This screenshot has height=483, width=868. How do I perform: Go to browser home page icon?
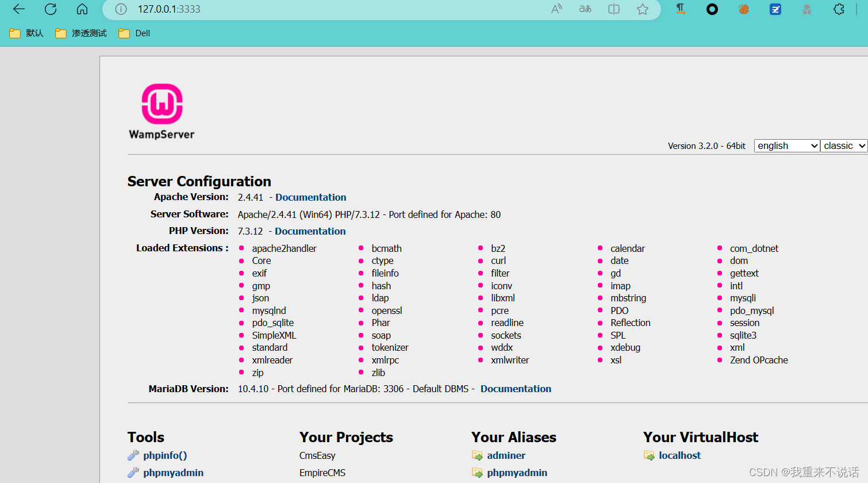82,9
